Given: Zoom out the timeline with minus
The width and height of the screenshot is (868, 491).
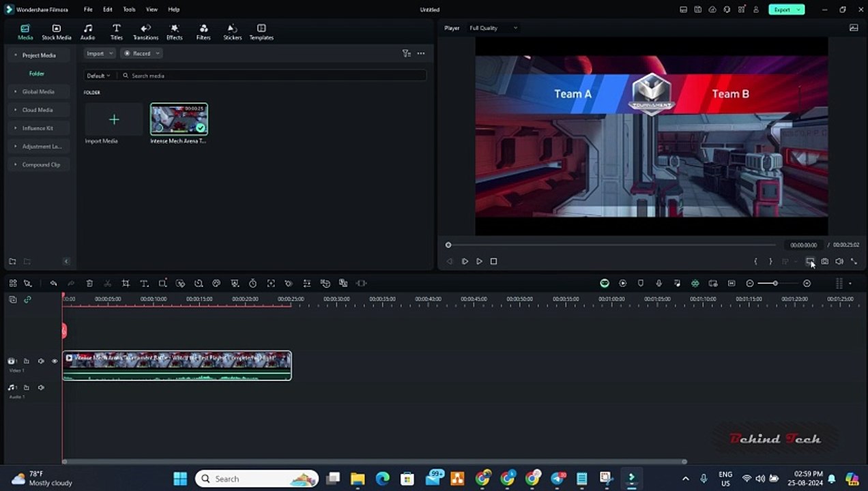Looking at the screenshot, I should [x=750, y=283].
